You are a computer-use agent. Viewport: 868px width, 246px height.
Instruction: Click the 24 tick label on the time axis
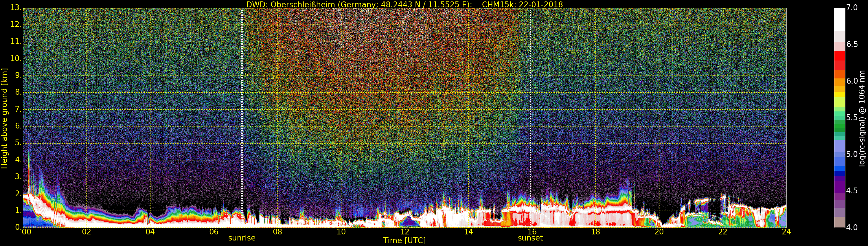pos(786,232)
